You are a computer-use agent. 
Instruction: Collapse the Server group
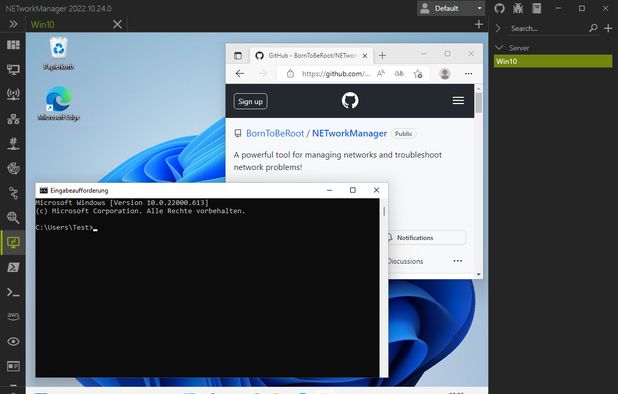click(x=499, y=48)
